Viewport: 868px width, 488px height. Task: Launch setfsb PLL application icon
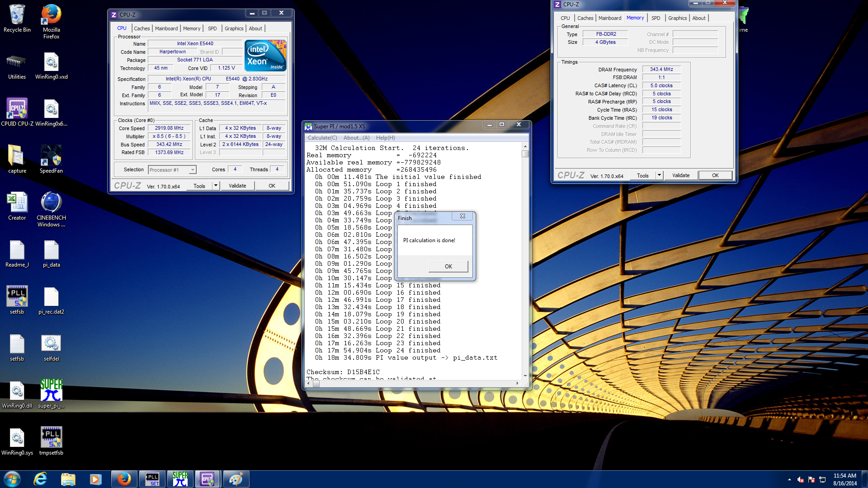click(x=17, y=300)
